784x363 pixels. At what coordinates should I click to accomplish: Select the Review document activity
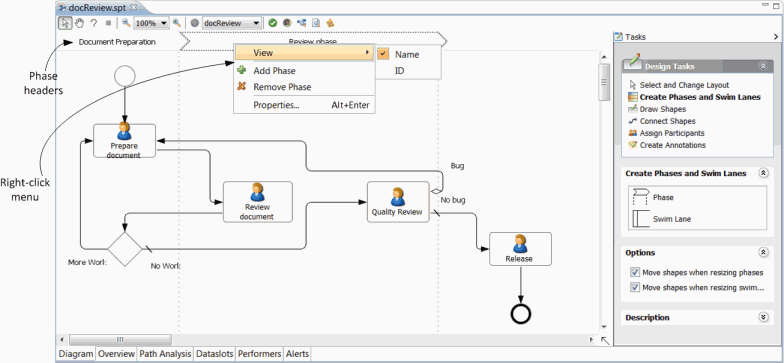(x=258, y=202)
